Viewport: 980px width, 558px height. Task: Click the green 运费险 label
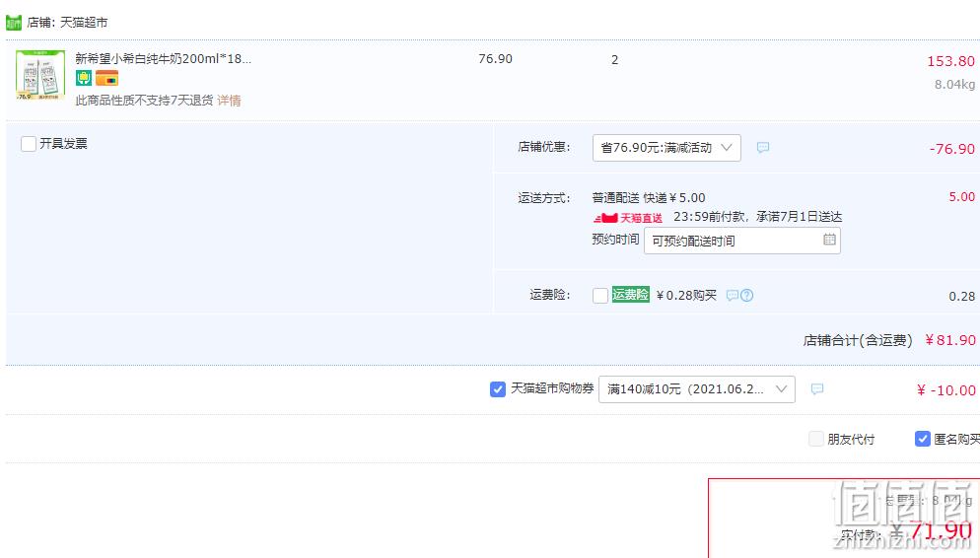[x=630, y=295]
